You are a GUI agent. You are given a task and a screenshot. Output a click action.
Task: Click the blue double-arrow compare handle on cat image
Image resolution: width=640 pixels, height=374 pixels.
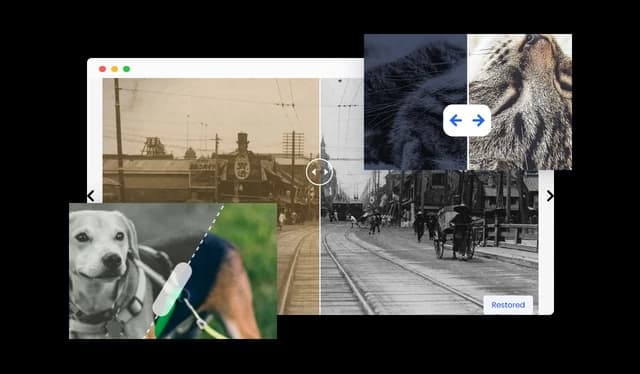(x=467, y=120)
